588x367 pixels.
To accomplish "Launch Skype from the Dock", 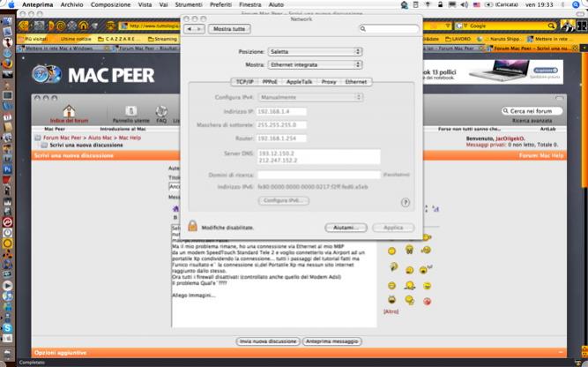I will click(x=8, y=327).
